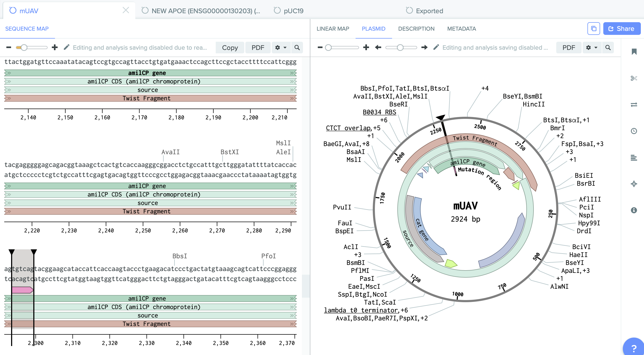
Task: Click the BsiEI enzyme label on plasmid
Action: pos(584,176)
